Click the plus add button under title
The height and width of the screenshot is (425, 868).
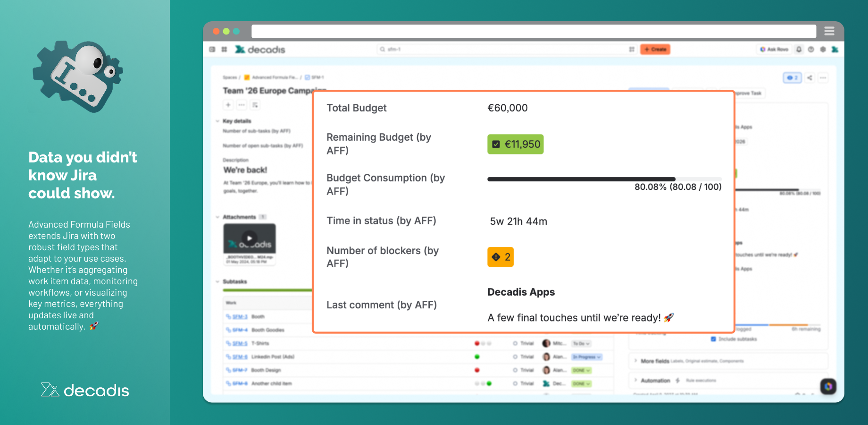click(x=228, y=105)
